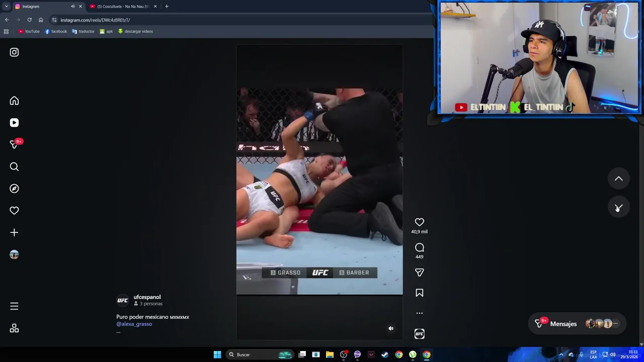
Task: Open reel more options three dots
Action: pos(419,313)
